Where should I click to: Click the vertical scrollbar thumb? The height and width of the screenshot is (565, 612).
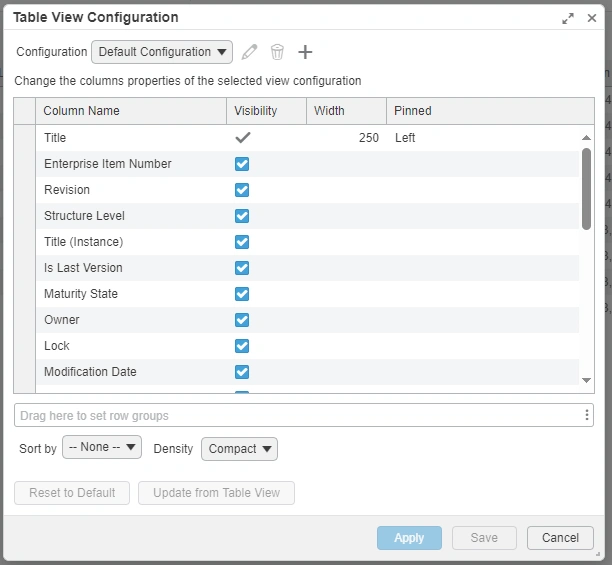(x=586, y=188)
